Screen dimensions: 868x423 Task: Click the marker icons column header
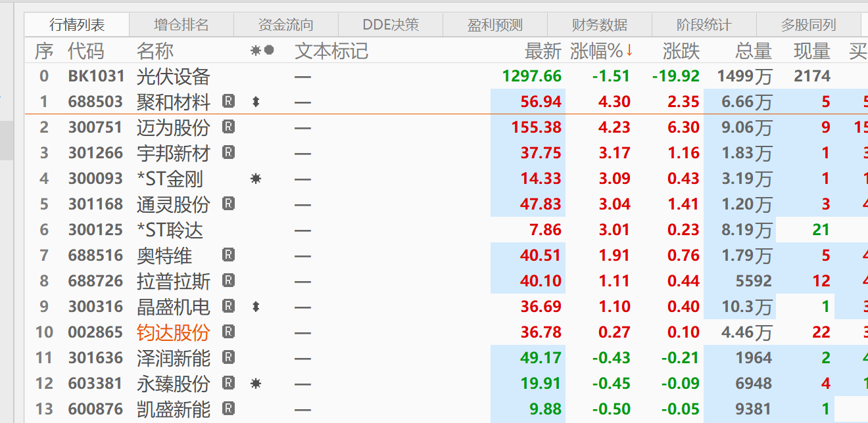262,51
